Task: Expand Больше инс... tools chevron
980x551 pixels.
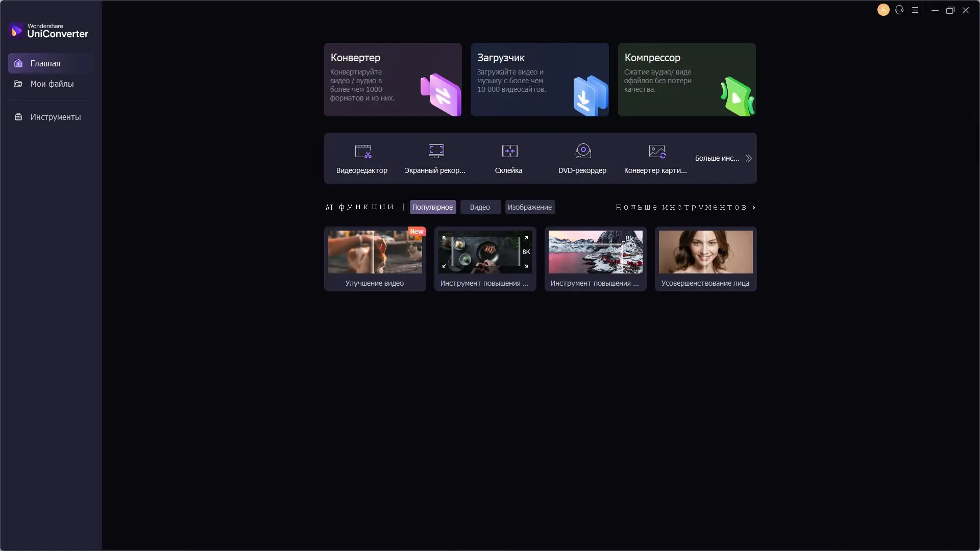Action: click(748, 158)
